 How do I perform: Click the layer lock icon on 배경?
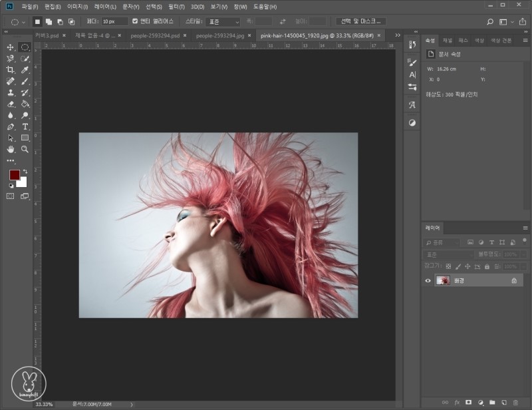pos(513,281)
